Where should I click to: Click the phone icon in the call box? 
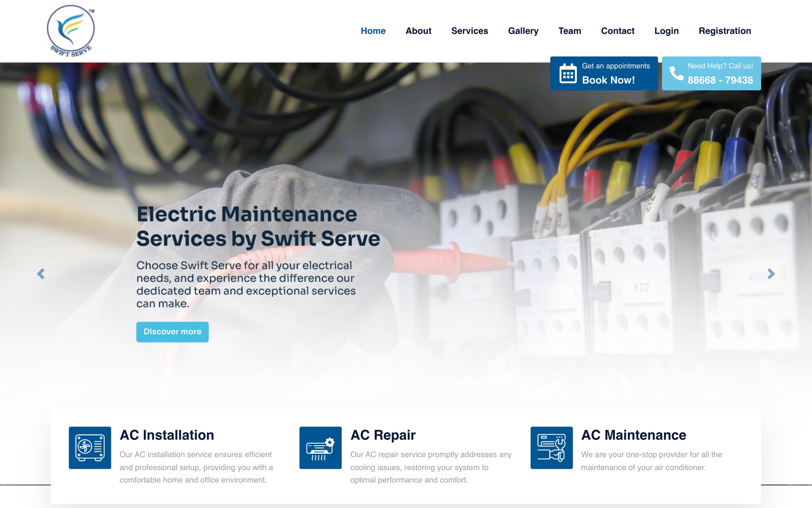[676, 73]
